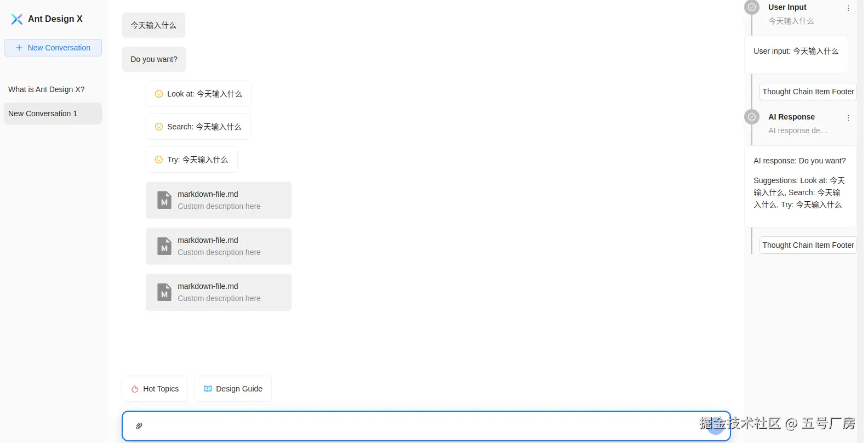Click the AI response: Do you want? text
868x443 pixels.
pos(800,161)
